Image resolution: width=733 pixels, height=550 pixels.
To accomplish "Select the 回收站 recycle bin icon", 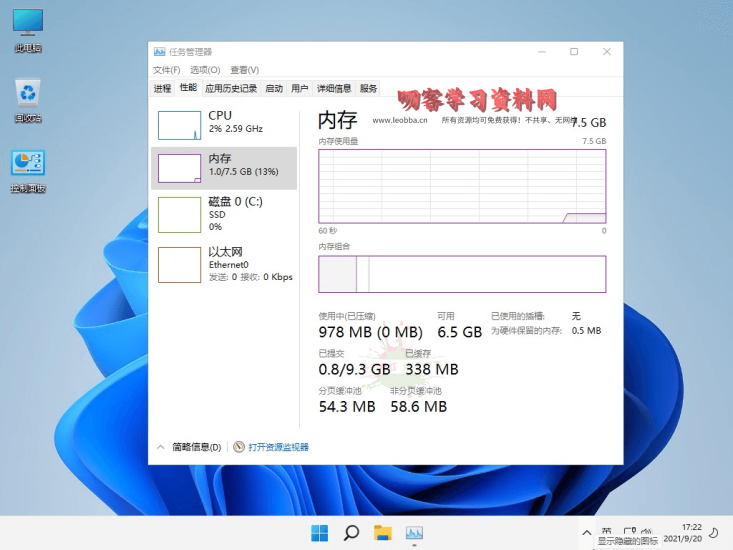I will (28, 100).
